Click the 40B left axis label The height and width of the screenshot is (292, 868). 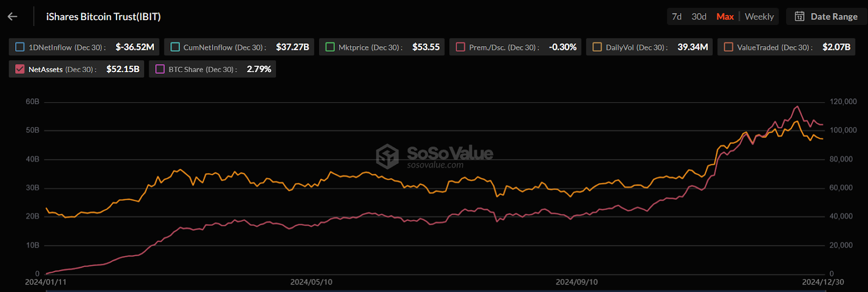coord(33,159)
